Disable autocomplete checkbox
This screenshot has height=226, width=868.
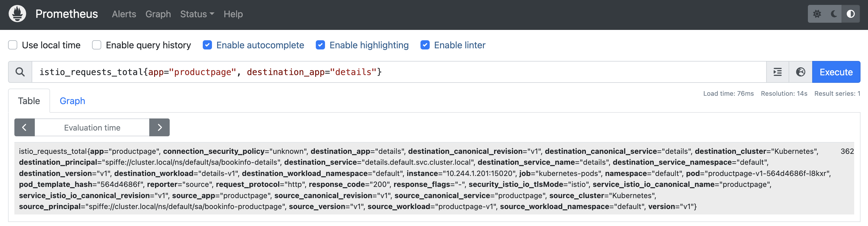pos(207,45)
